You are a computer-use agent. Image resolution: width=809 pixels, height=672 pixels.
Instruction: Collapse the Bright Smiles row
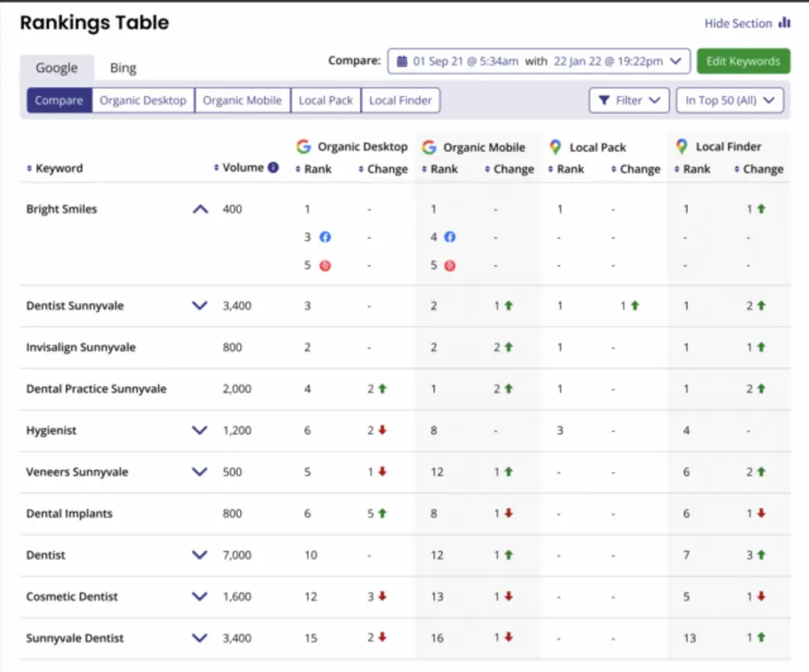coord(199,208)
